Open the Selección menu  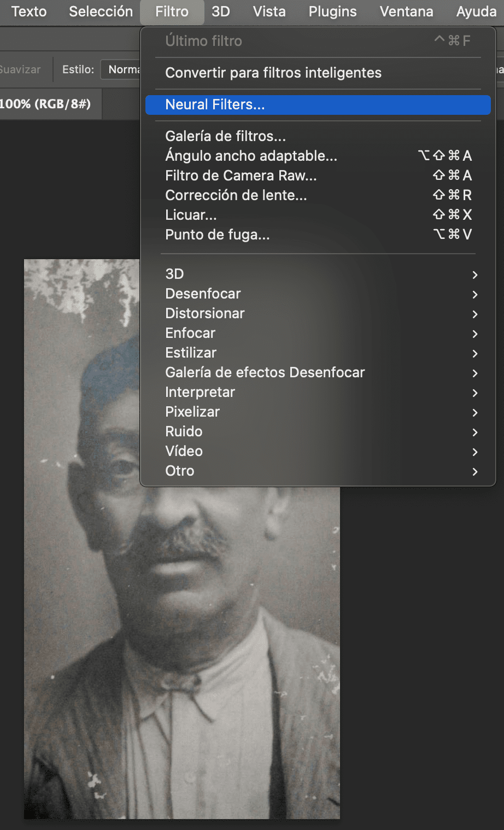tap(101, 11)
